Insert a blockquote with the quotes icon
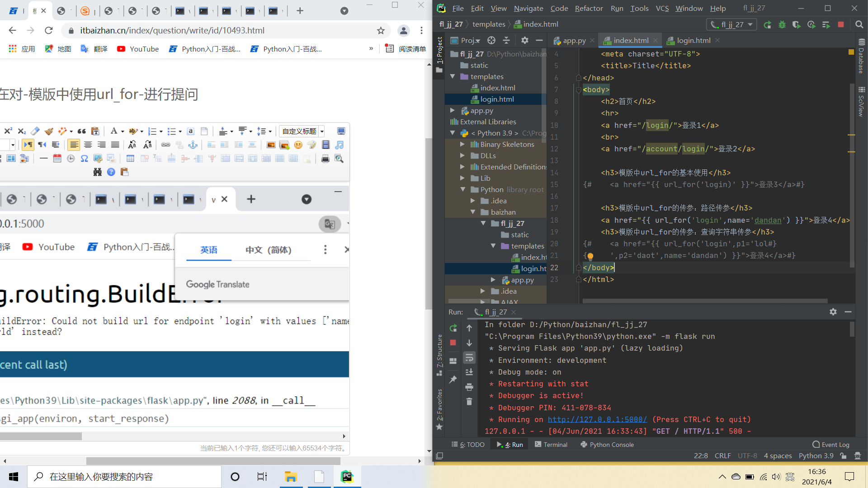868x488 pixels. (x=82, y=131)
